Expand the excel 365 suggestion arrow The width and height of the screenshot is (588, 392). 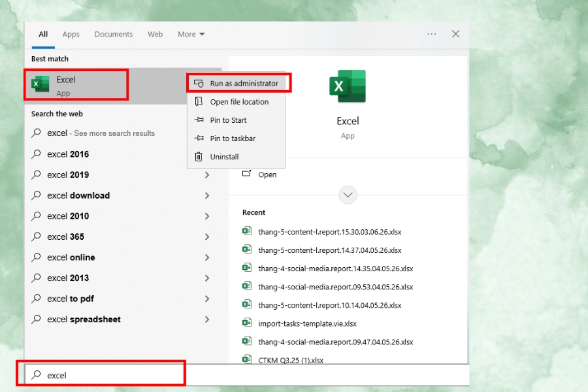207,237
